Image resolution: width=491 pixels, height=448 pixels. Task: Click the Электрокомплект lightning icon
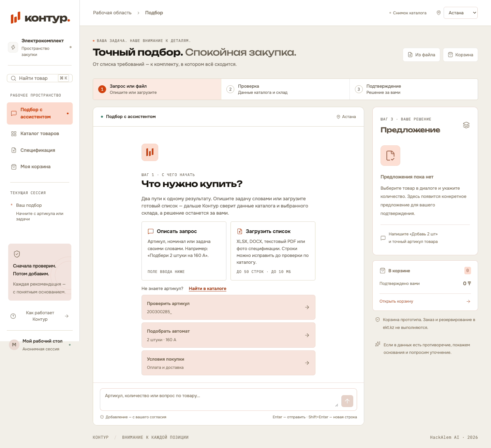tap(13, 47)
